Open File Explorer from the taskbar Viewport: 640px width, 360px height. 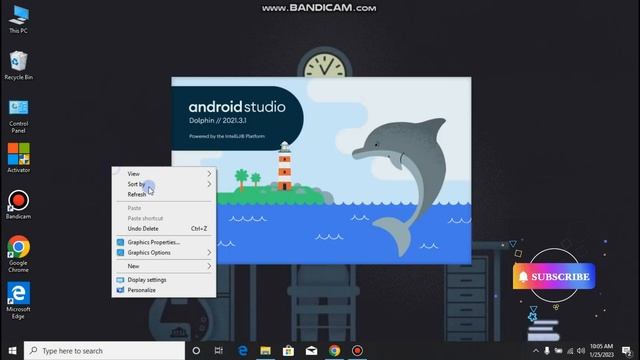(x=265, y=351)
